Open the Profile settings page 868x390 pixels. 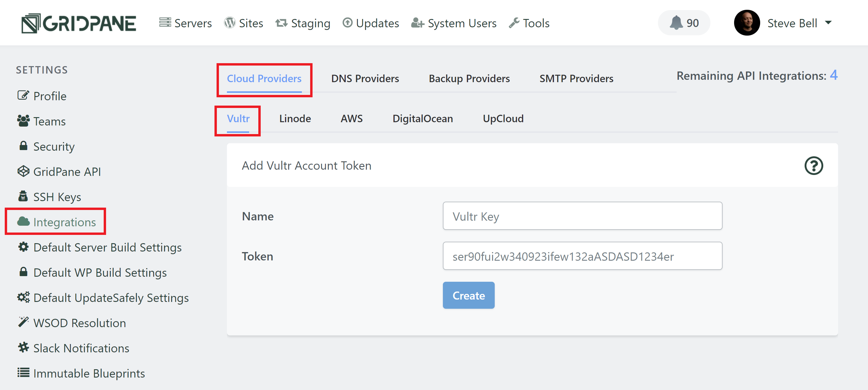coord(42,96)
